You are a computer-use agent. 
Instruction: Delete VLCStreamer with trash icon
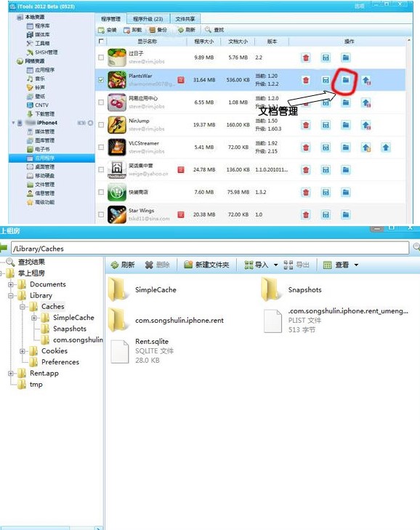coord(306,148)
